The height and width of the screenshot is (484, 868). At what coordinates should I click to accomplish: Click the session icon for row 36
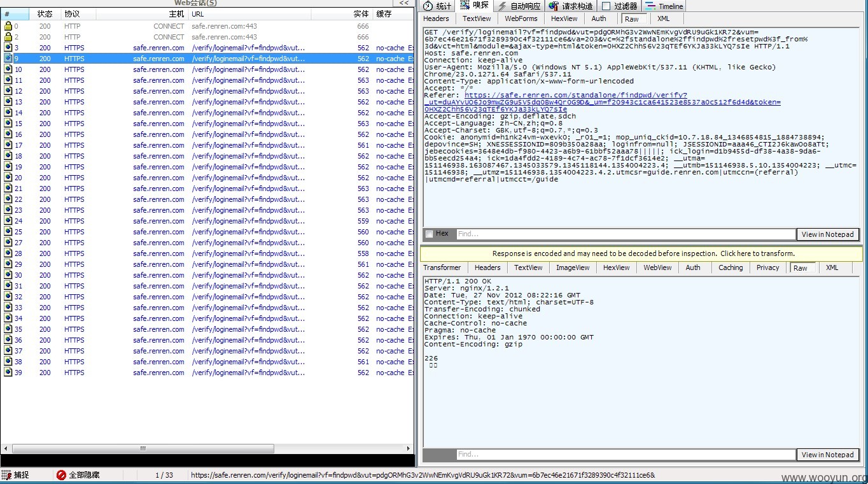point(8,340)
